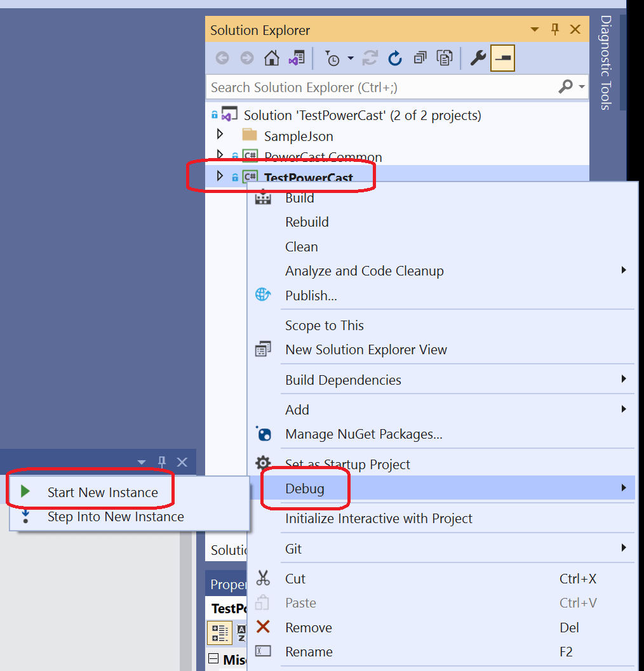
Task: Choose Start New Instance from Debug submenu
Action: (x=102, y=493)
